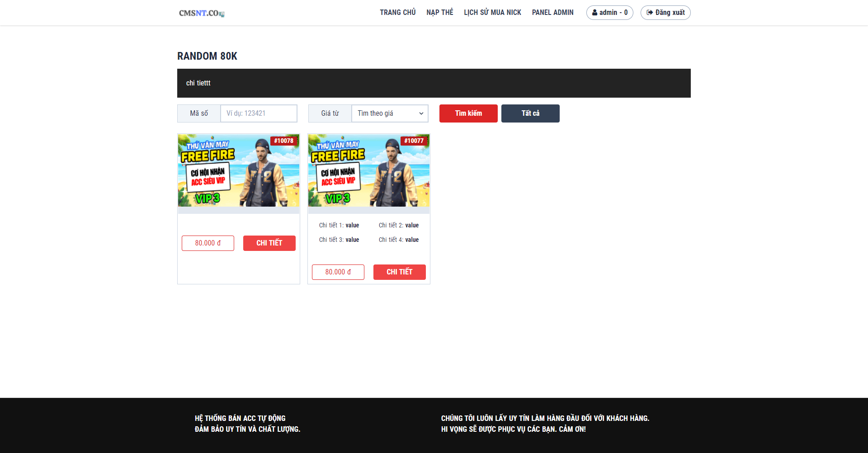Click the CMSNT.CO logo
This screenshot has width=868, height=453.
pos(202,13)
